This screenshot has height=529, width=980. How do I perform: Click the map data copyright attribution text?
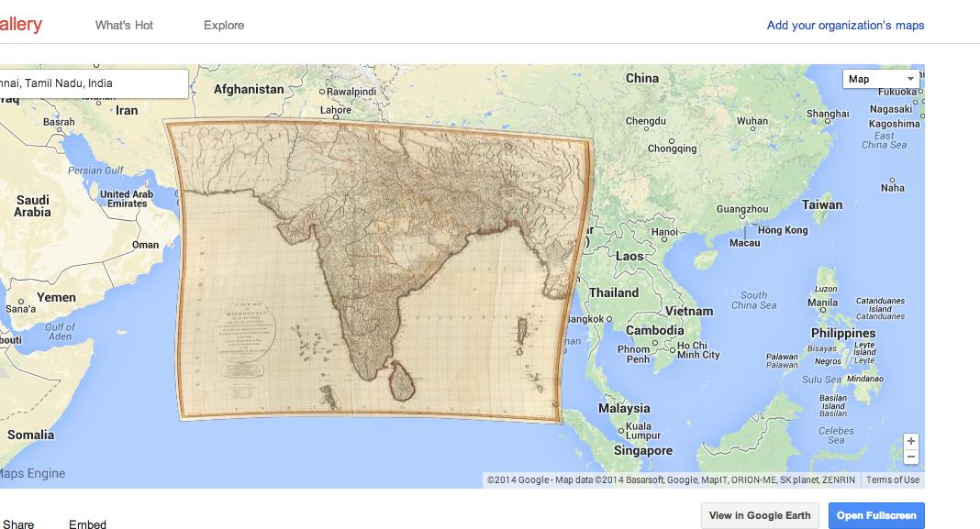(x=671, y=479)
